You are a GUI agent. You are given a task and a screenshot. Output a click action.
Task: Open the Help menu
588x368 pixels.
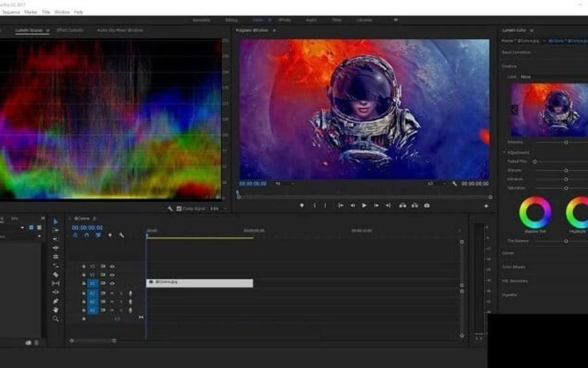pyautogui.click(x=78, y=12)
